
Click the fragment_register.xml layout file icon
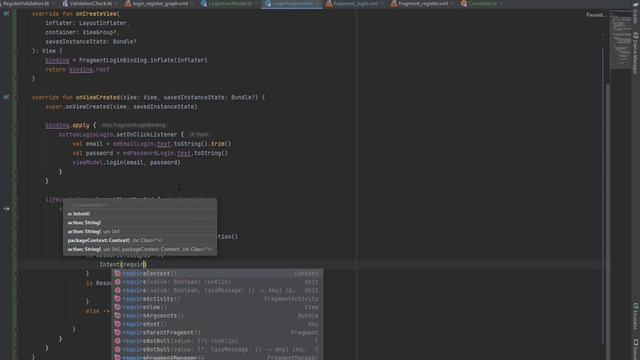[x=394, y=4]
